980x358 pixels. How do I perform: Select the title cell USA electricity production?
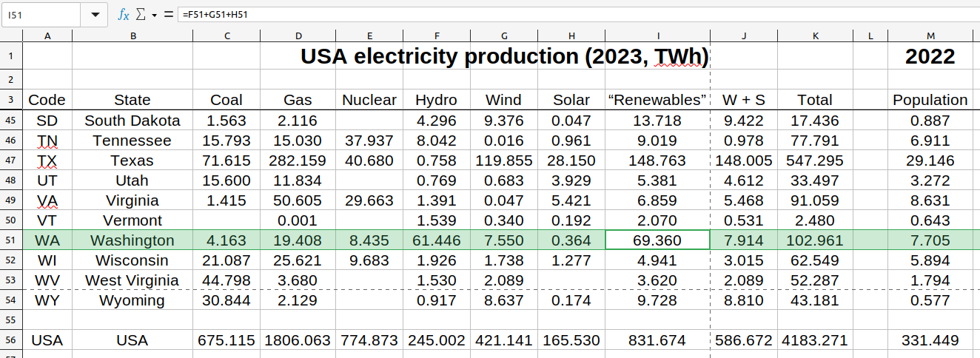[x=504, y=56]
